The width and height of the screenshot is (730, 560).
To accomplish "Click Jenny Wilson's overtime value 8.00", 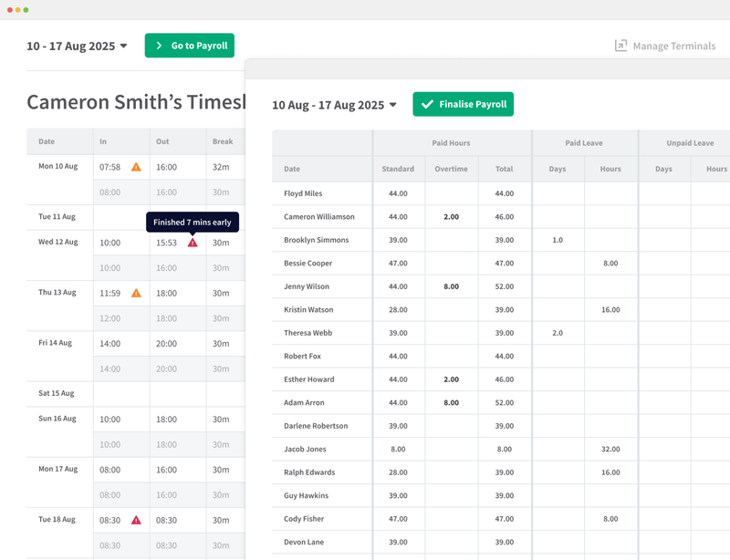I will point(450,286).
